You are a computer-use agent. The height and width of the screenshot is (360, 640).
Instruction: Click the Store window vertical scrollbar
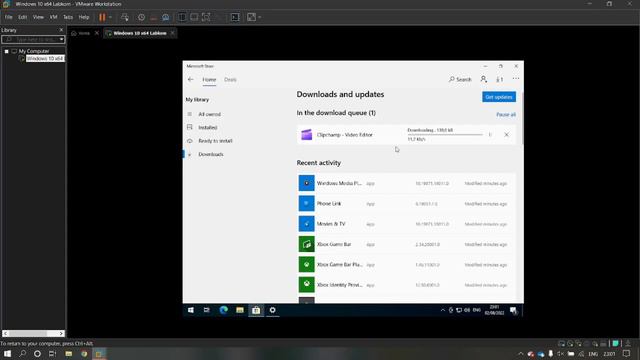pyautogui.click(x=522, y=118)
